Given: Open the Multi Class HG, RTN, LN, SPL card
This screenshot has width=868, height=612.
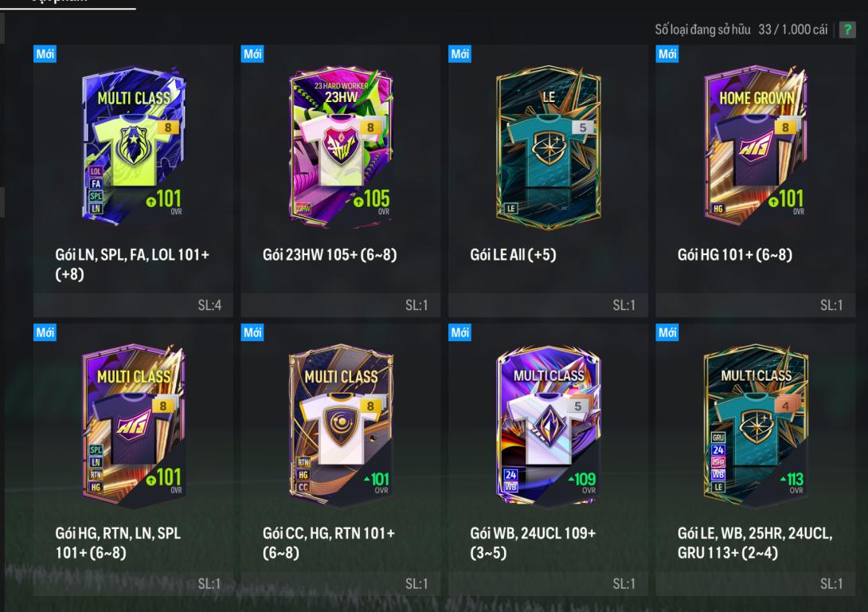Looking at the screenshot, I should (x=134, y=424).
